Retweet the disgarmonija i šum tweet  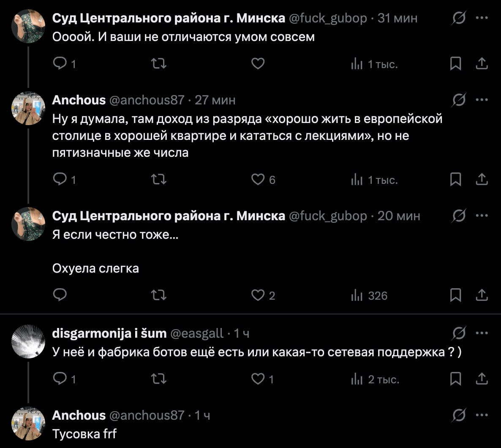pos(158,379)
